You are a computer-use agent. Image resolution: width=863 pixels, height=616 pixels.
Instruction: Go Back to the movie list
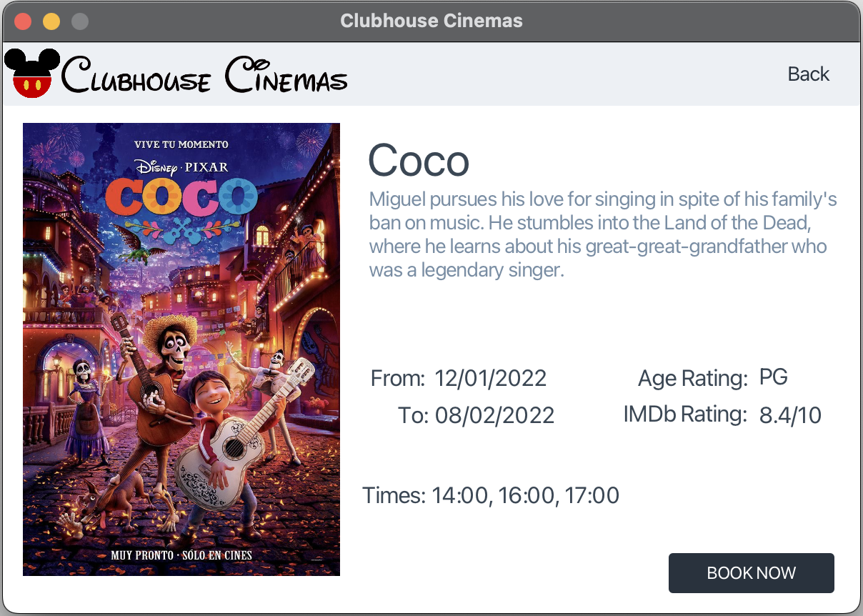coord(808,74)
